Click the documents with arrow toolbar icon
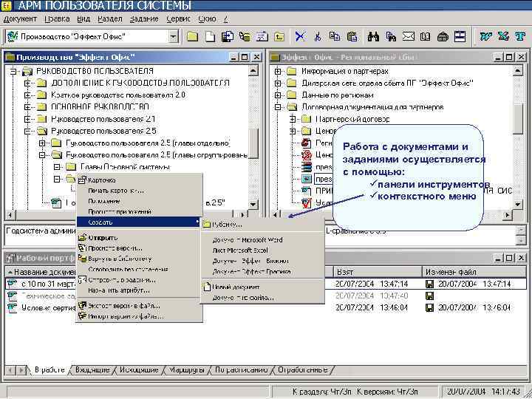The width and height of the screenshot is (532, 399). point(228,36)
